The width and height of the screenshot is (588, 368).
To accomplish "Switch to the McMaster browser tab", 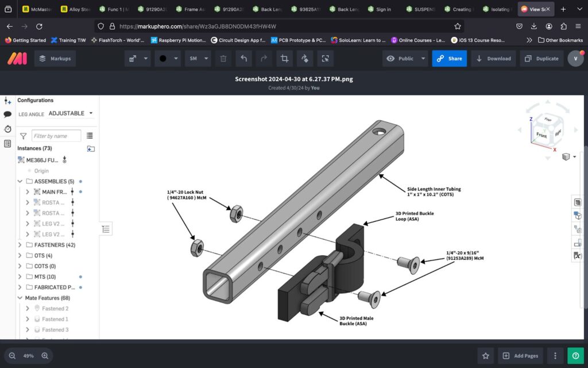I will (x=39, y=9).
